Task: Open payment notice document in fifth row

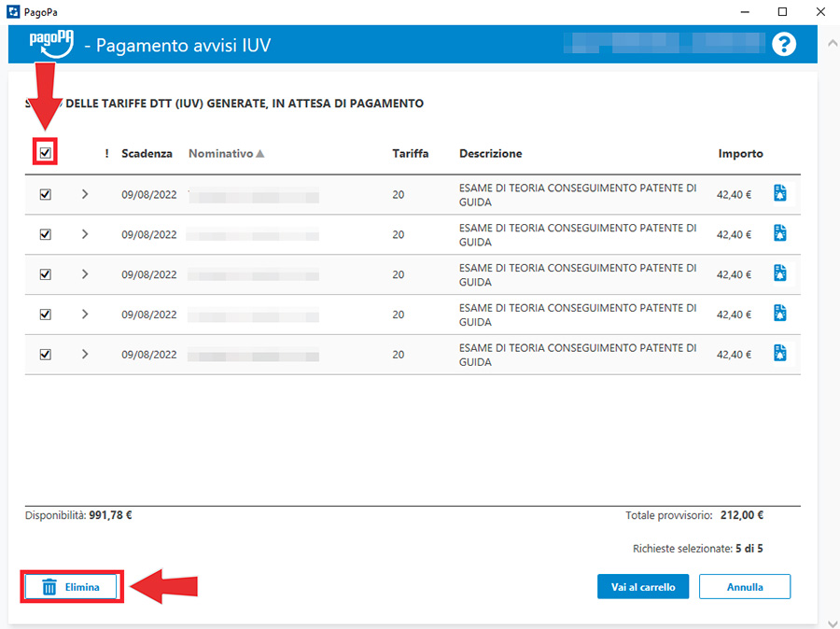Action: point(780,354)
